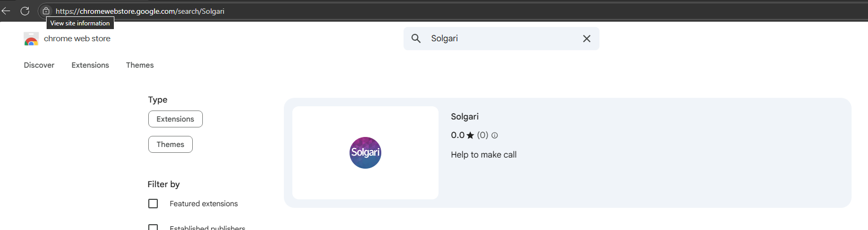Click the "chrome web store" header text
Image resolution: width=868 pixels, height=230 pixels.
(x=77, y=39)
